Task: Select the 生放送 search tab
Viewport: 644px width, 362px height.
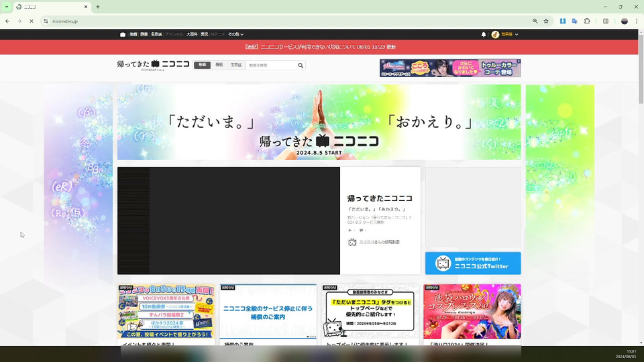Action: click(x=236, y=65)
